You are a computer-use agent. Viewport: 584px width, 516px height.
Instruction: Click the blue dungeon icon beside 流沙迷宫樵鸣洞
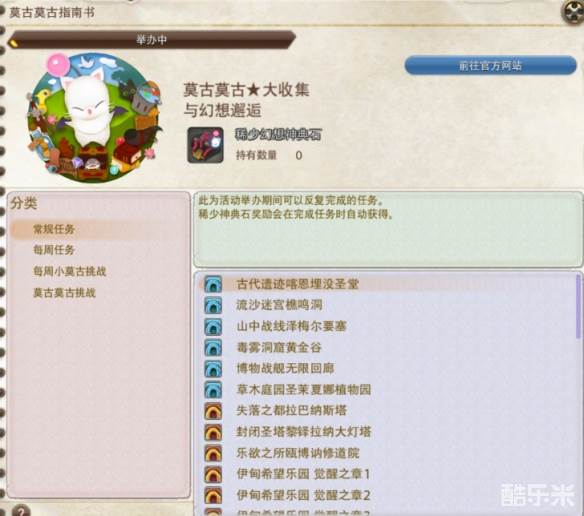213,305
